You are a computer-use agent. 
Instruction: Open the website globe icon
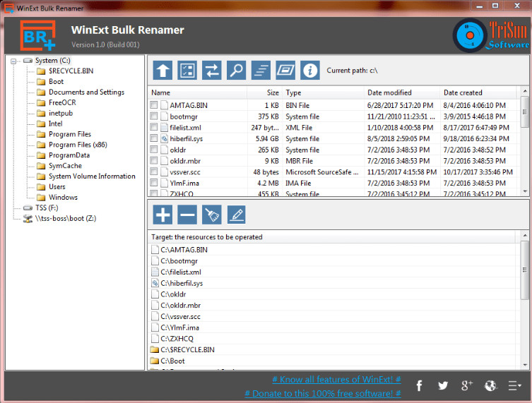(490, 385)
